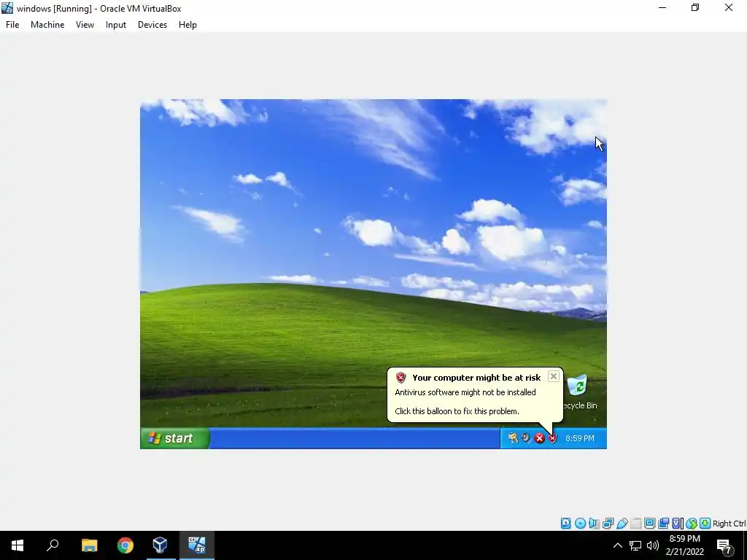Image resolution: width=747 pixels, height=560 pixels.
Task: Open the View menu
Action: 85,25
